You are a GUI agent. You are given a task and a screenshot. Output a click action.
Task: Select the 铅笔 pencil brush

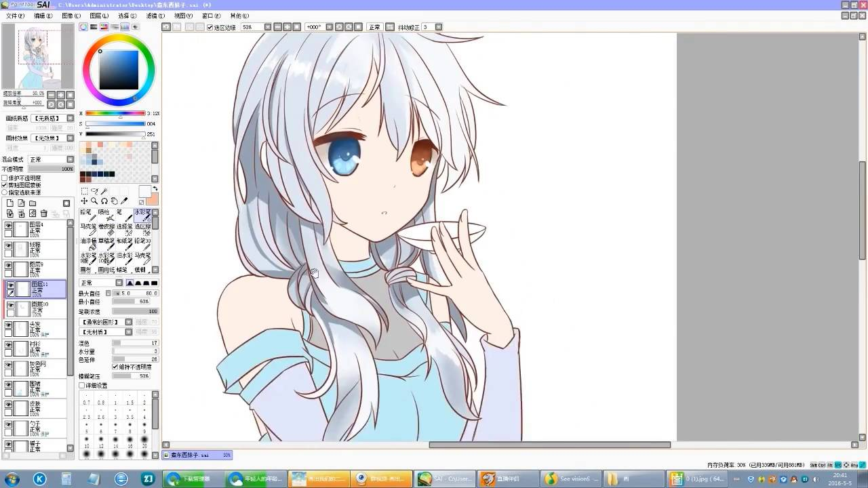coord(88,216)
